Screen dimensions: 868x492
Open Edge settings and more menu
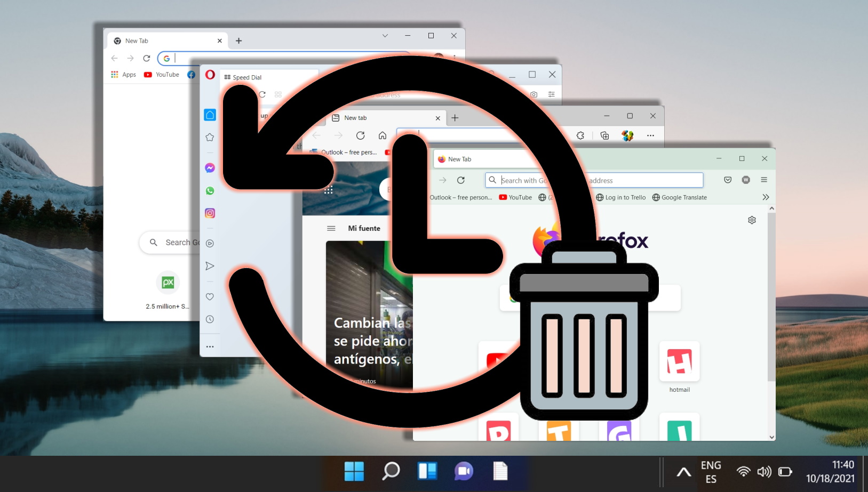650,135
